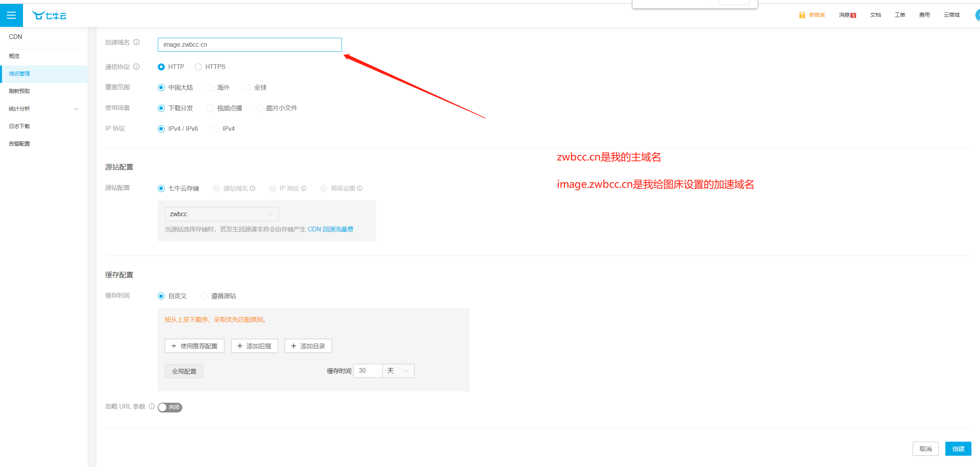Image resolution: width=980 pixels, height=467 pixels.
Task: Choose 下载分发 usage scenario
Action: [161, 108]
